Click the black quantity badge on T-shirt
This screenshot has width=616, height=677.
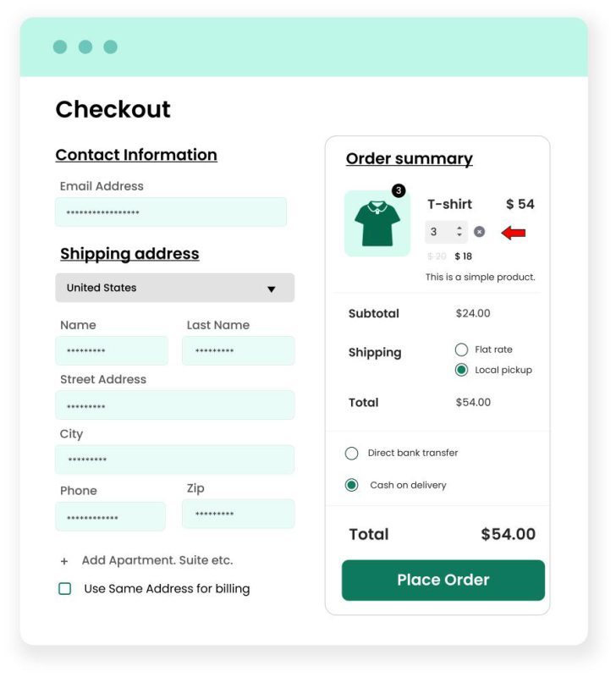(399, 190)
